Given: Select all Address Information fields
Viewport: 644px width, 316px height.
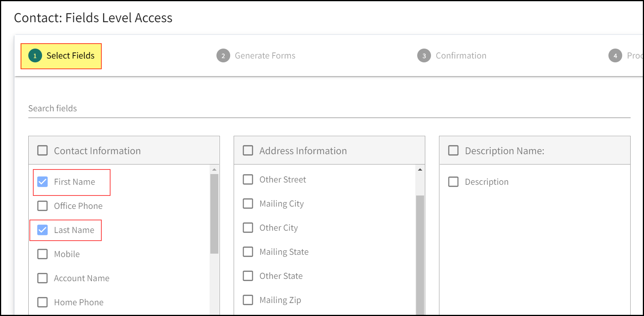Looking at the screenshot, I should tap(248, 150).
